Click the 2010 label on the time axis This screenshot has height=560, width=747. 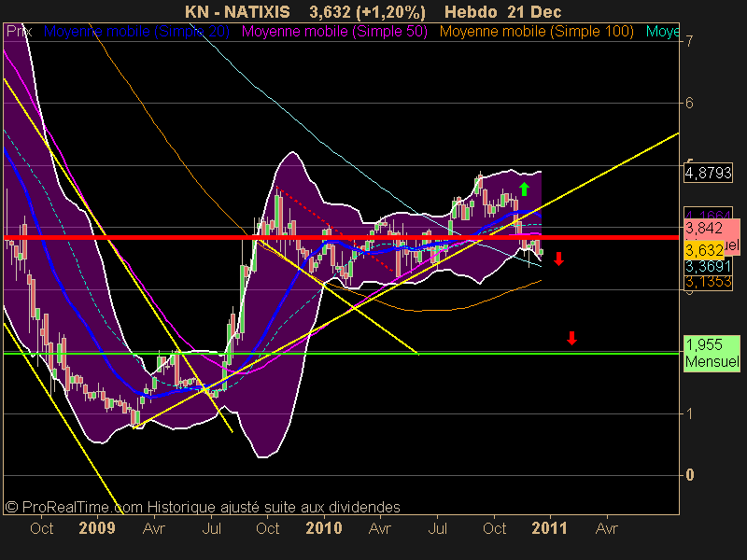tap(324, 528)
